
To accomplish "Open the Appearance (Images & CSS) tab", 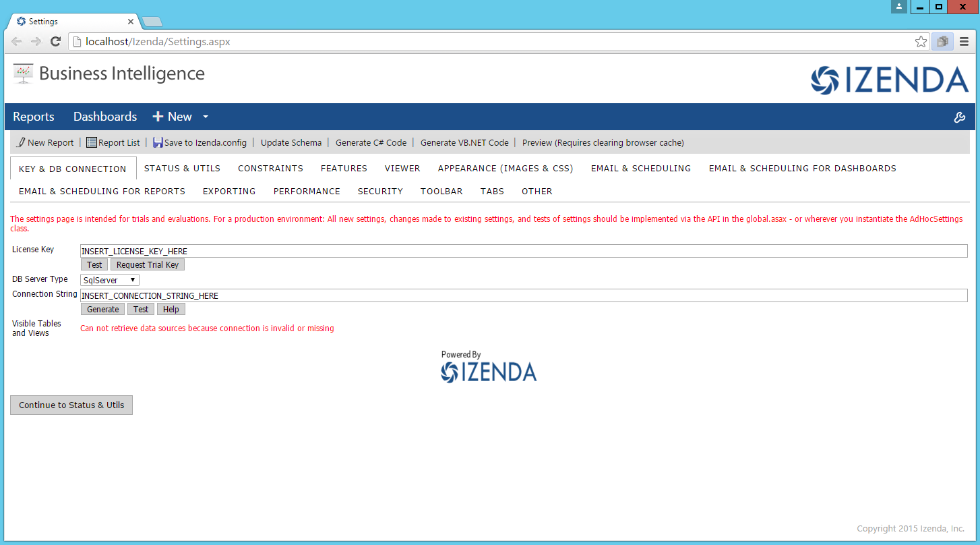I will click(x=506, y=169).
